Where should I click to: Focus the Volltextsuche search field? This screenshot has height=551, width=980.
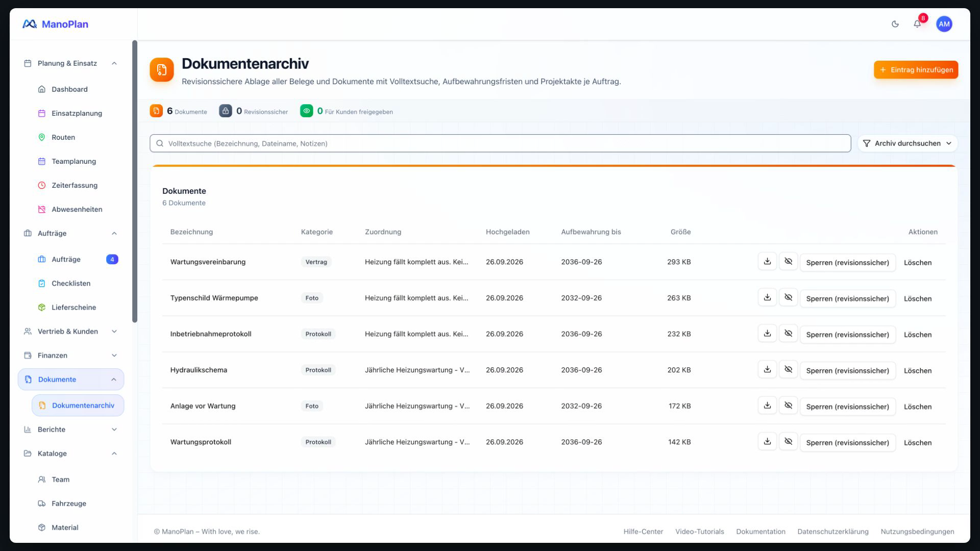[500, 143]
